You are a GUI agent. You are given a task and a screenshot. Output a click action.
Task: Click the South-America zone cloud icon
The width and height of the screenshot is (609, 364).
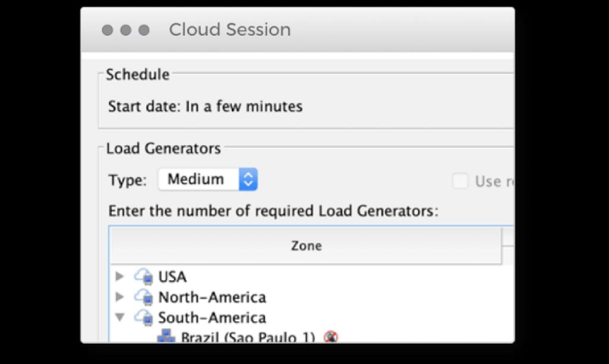[144, 317]
